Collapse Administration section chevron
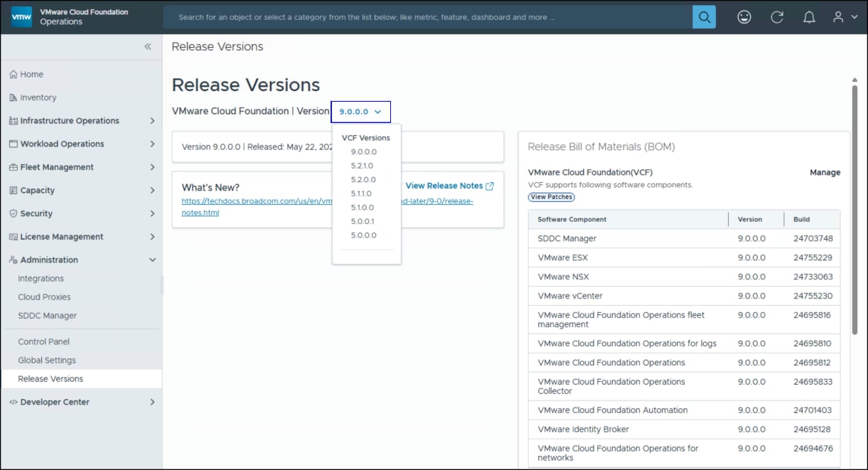This screenshot has height=470, width=868. [x=152, y=260]
